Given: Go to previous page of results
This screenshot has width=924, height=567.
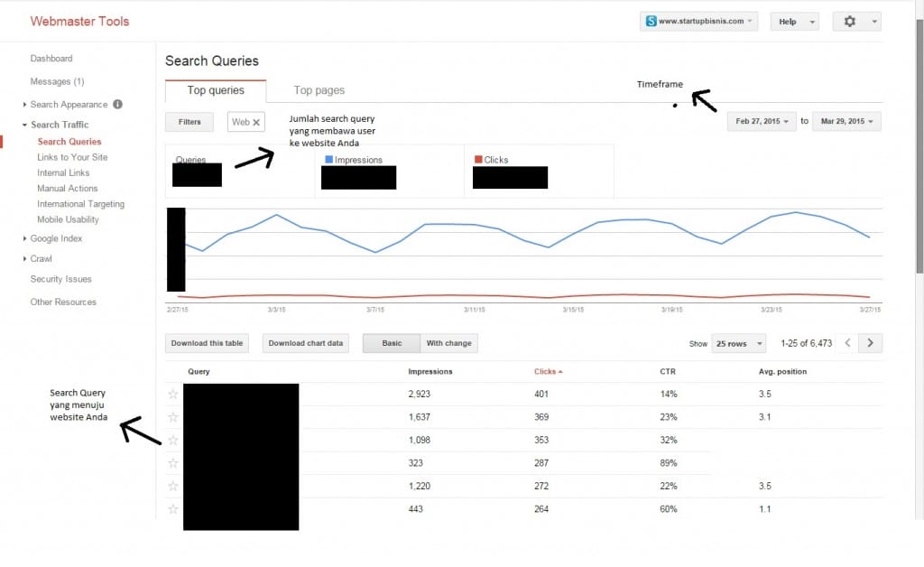Looking at the screenshot, I should click(847, 343).
